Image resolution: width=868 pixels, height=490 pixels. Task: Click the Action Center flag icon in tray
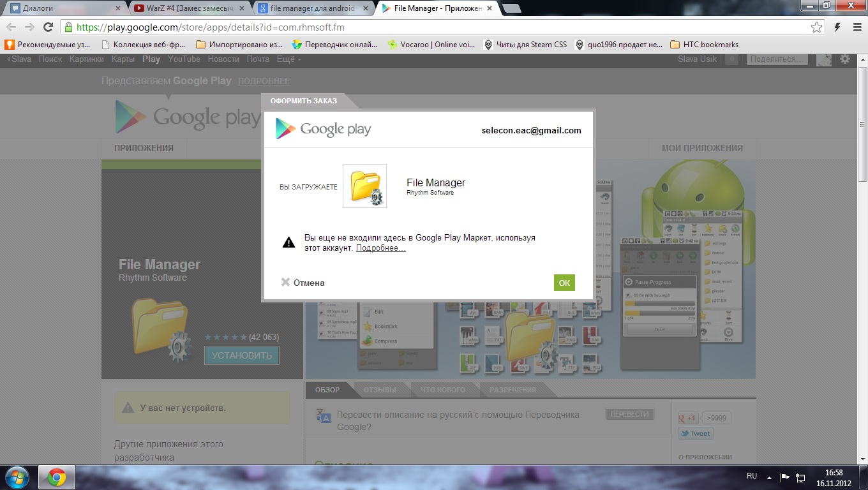pyautogui.click(x=785, y=476)
